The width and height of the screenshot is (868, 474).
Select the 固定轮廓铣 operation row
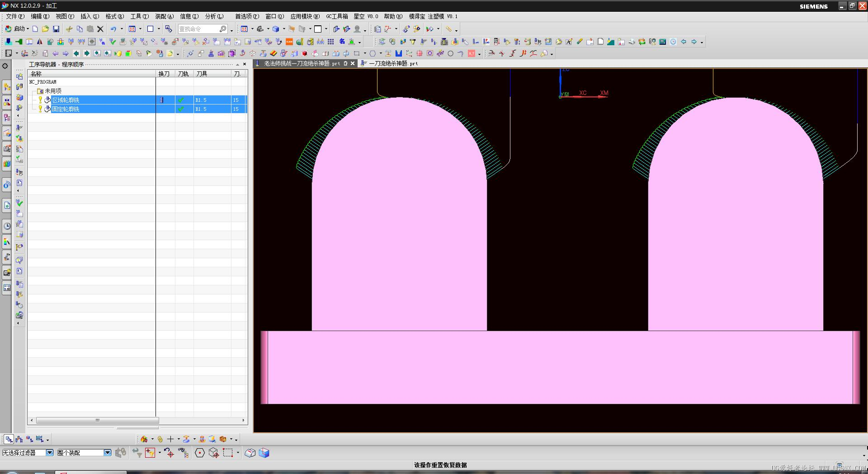point(137,109)
